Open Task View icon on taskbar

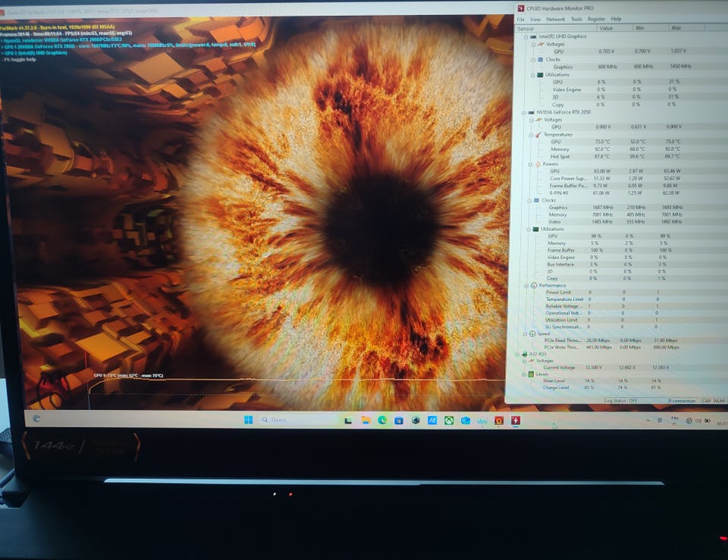348,421
